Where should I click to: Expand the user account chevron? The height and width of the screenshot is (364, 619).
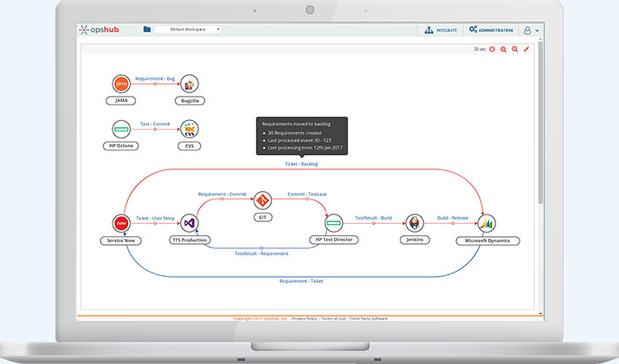(537, 30)
